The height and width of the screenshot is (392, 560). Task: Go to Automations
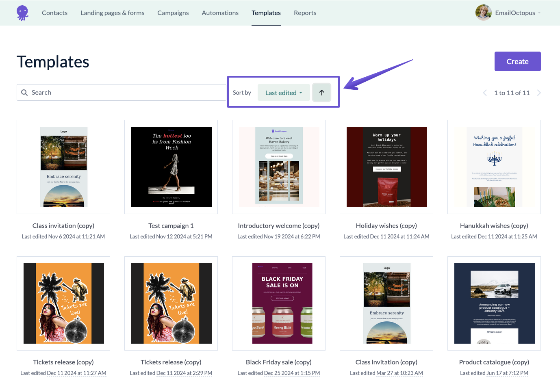pyautogui.click(x=220, y=13)
